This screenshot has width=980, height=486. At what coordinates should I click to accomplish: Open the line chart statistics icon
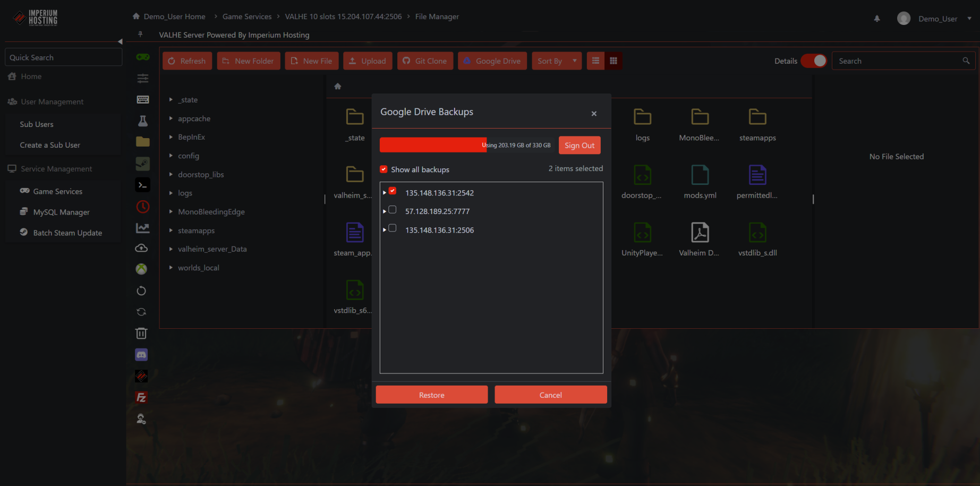coord(142,228)
